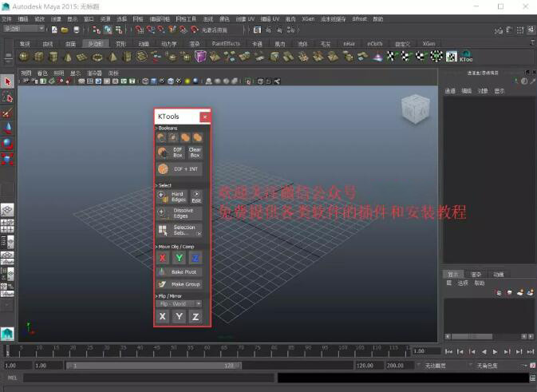This screenshot has width=537, height=392.
Task: Choose the Rotate tool in toolbox
Action: (x=7, y=144)
